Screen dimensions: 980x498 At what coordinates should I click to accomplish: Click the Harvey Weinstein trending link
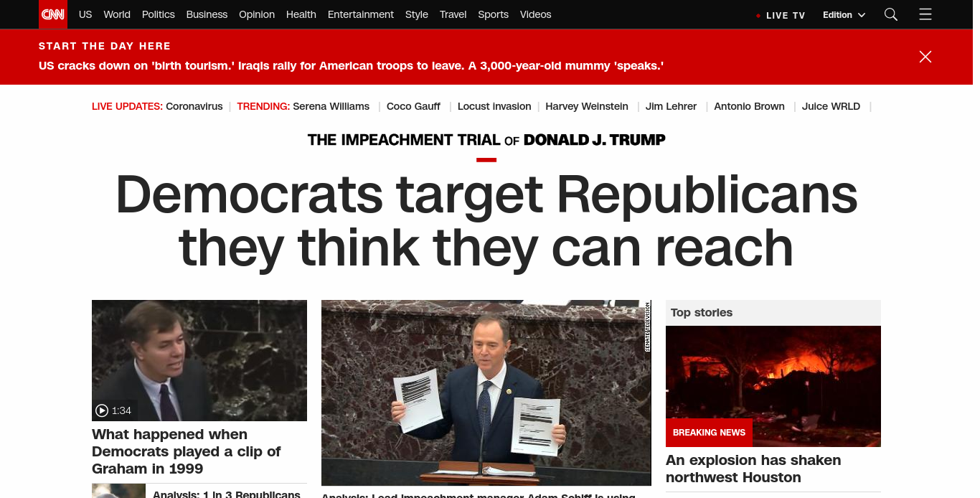click(587, 106)
